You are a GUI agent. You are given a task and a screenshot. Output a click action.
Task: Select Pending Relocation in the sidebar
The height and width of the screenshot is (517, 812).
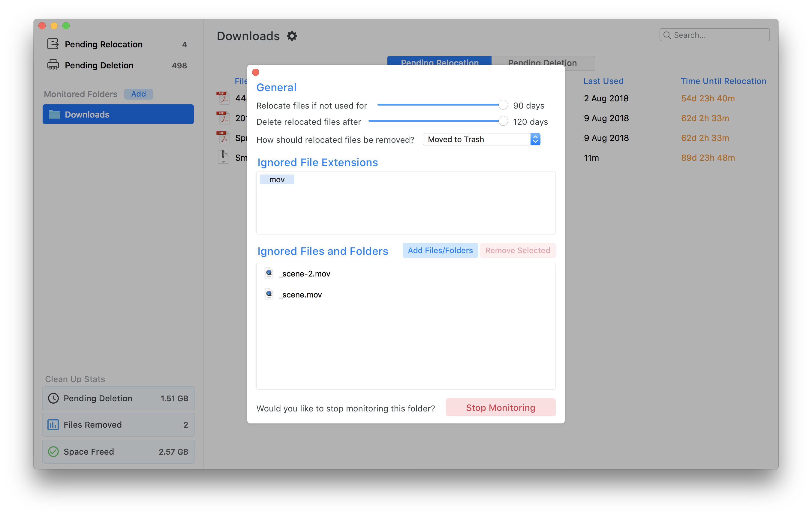118,44
